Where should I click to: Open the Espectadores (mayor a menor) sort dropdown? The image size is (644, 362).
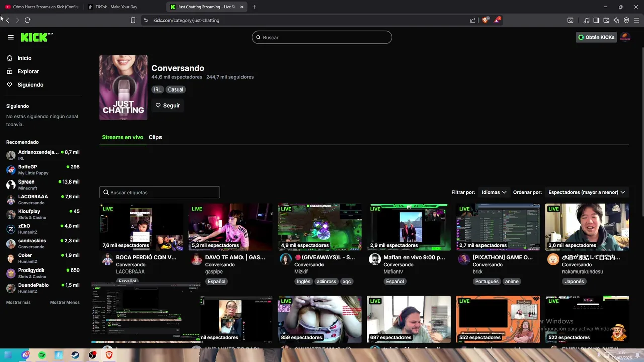tap(587, 192)
